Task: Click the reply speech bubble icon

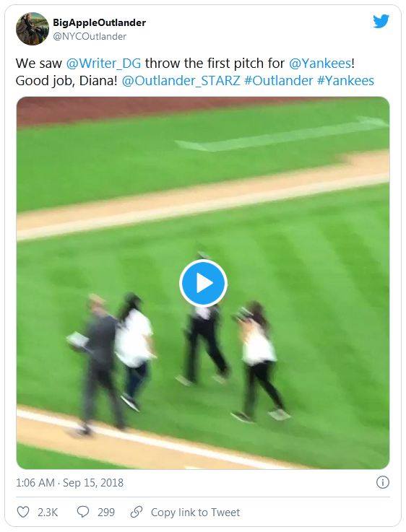Action: coord(83,512)
